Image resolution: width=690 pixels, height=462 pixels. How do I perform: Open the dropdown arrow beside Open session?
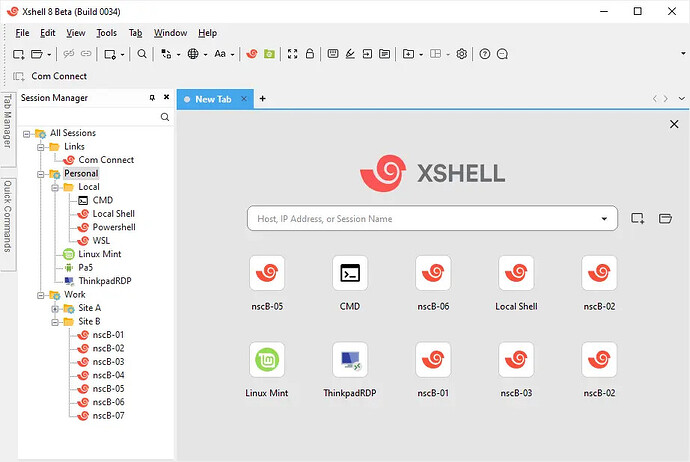point(49,55)
